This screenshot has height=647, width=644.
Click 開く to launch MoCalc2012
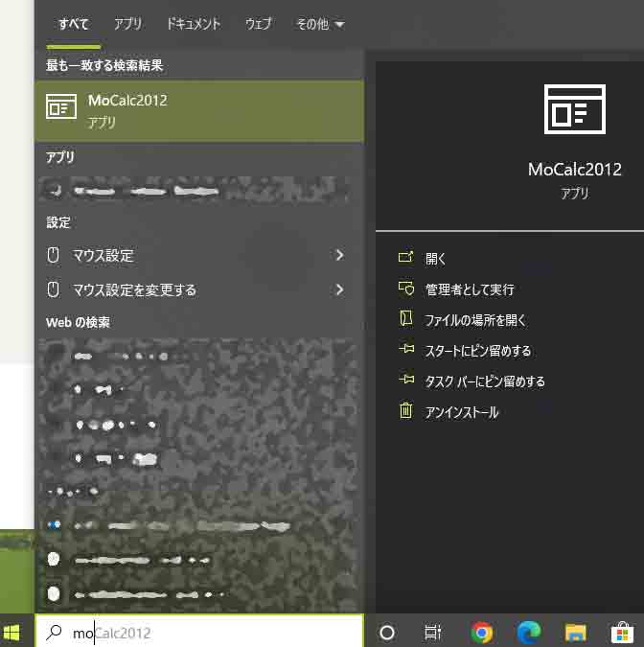[436, 259]
